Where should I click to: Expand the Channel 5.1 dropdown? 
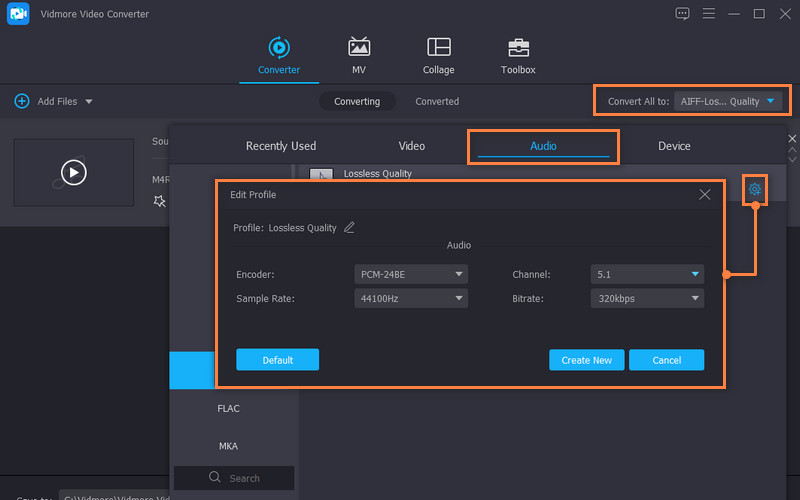click(647, 274)
